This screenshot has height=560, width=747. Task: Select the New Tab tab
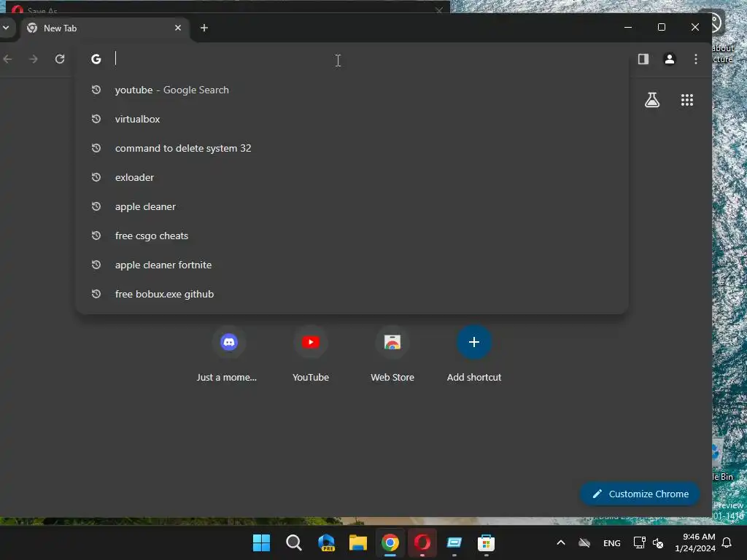pos(105,28)
